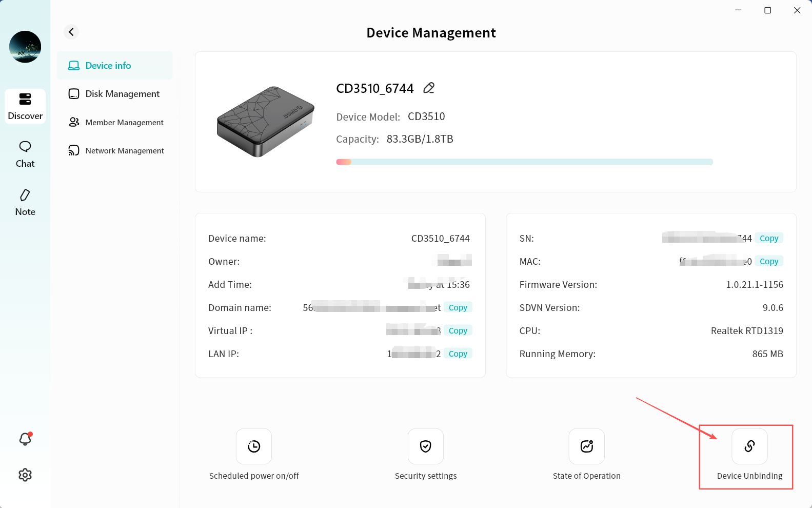Open Security settings shield icon
Image resolution: width=812 pixels, height=508 pixels.
[425, 446]
